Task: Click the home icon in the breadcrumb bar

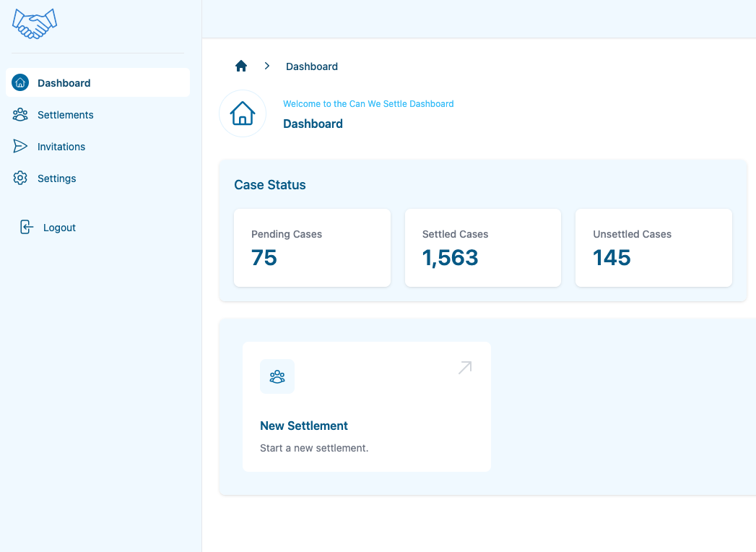Action: point(240,66)
